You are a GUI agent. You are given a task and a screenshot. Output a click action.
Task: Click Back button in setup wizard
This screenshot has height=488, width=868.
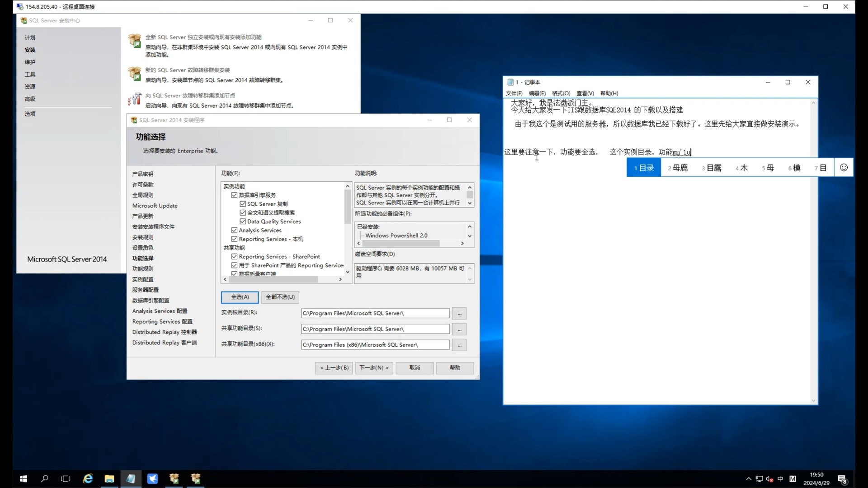(x=334, y=368)
